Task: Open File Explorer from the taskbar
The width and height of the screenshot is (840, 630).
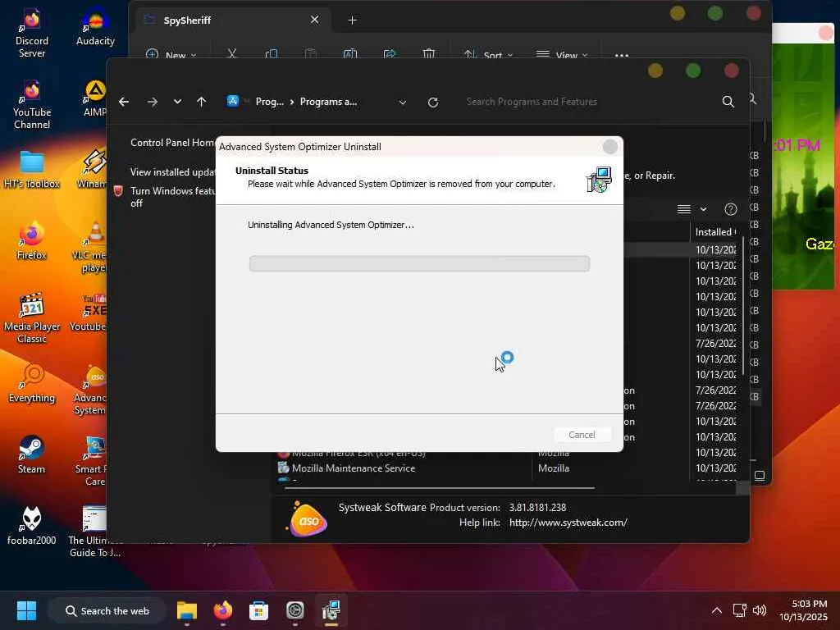Action: coord(187,610)
